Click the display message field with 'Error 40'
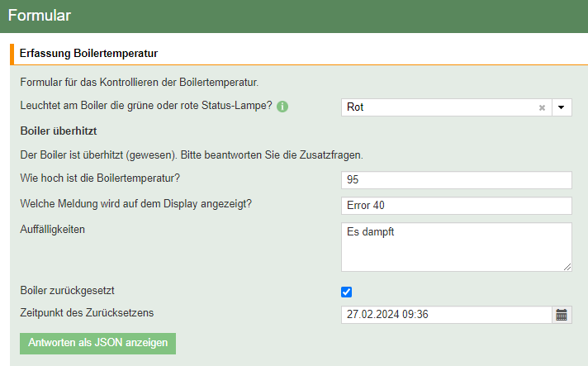The width and height of the screenshot is (588, 366). coord(456,206)
